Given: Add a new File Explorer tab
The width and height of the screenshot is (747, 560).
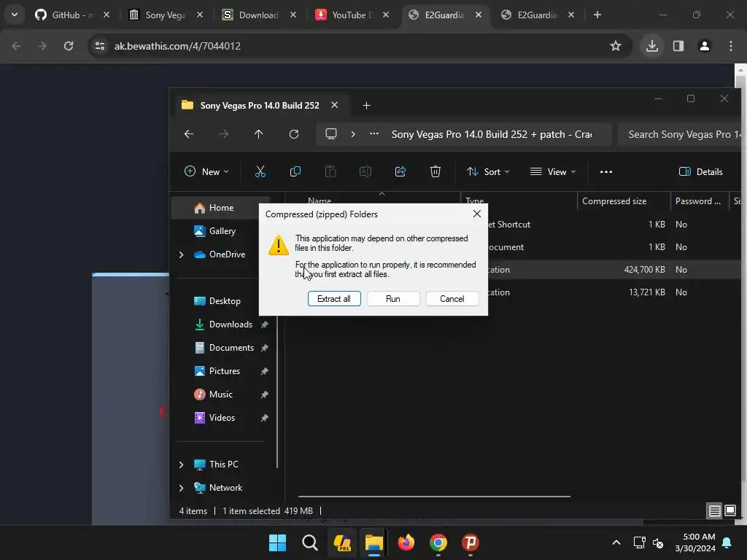Looking at the screenshot, I should click(x=366, y=105).
